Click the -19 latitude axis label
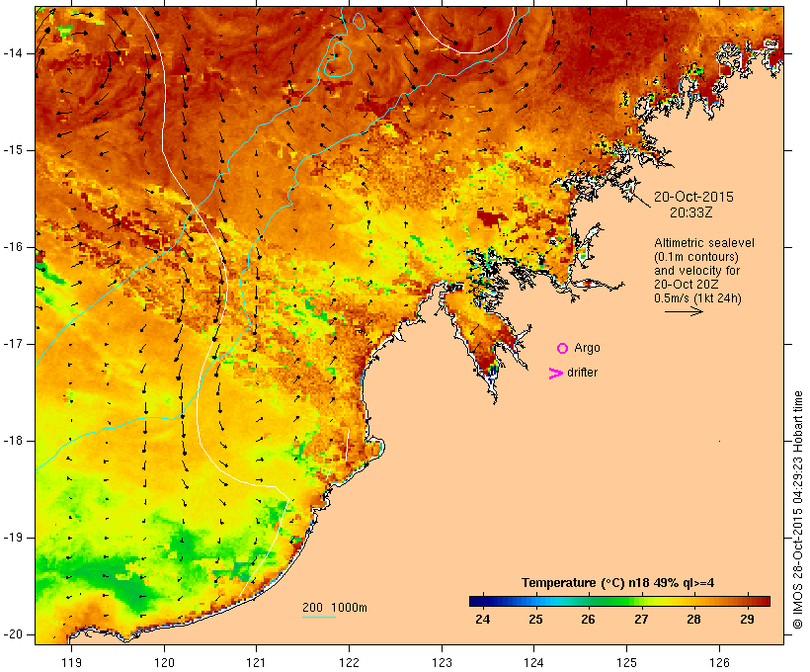The width and height of the screenshot is (810, 672). click(13, 539)
